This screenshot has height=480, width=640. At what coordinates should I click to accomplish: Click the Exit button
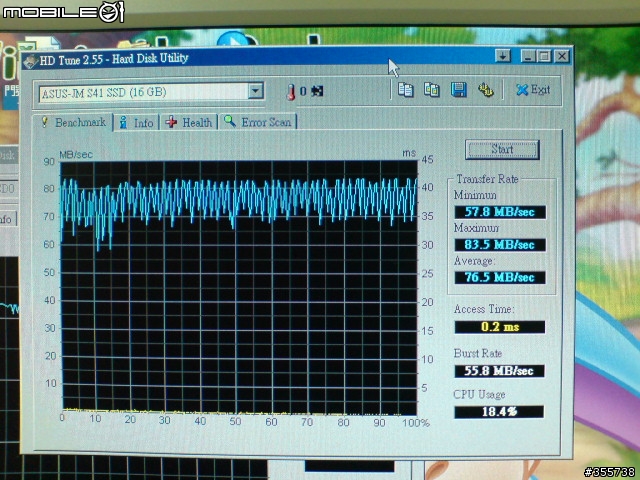[x=533, y=90]
